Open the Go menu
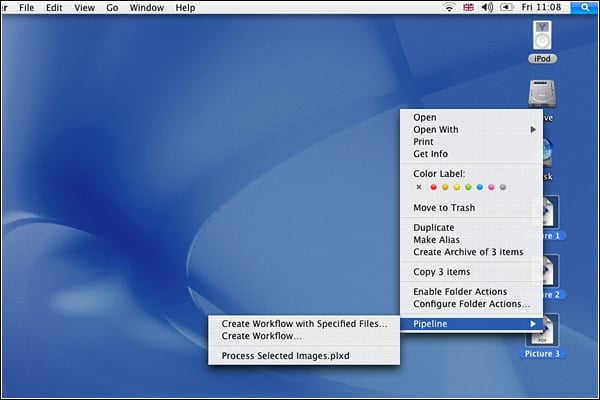 pos(112,8)
